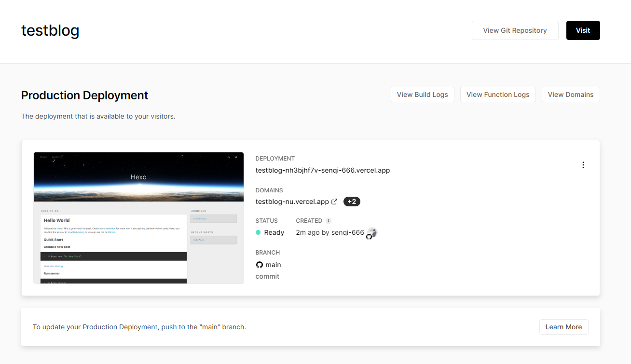Image resolution: width=631 pixels, height=364 pixels.
Task: Click the Learn More button
Action: pos(563,327)
